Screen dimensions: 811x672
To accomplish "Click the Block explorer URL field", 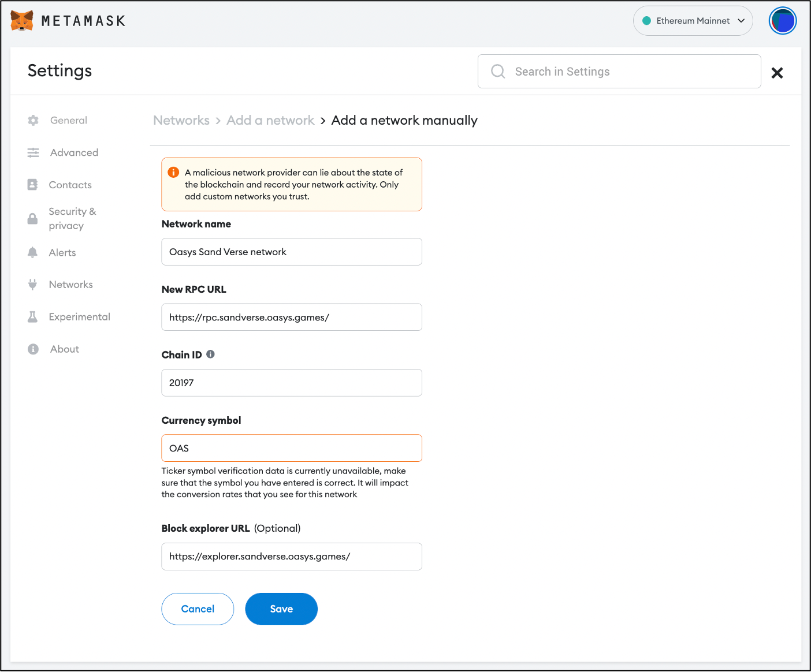I will tap(292, 557).
